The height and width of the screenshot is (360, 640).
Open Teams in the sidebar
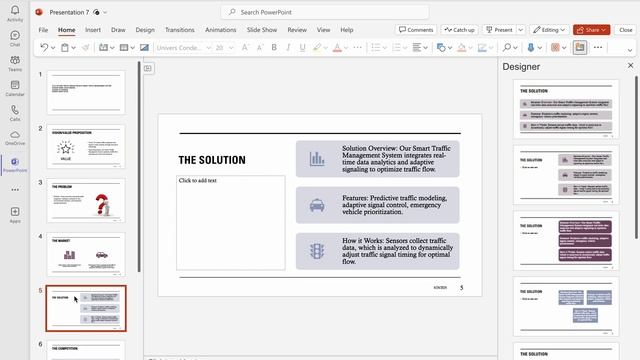tap(15, 63)
